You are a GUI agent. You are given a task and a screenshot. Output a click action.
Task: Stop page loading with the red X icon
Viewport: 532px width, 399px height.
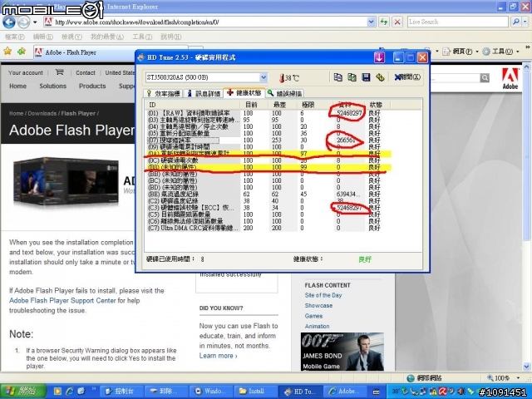397,22
